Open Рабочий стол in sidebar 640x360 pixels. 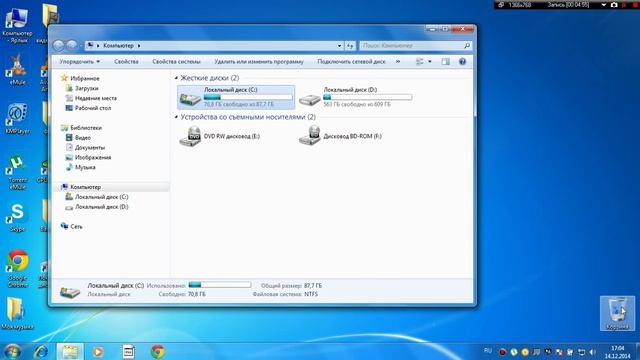[x=93, y=108]
